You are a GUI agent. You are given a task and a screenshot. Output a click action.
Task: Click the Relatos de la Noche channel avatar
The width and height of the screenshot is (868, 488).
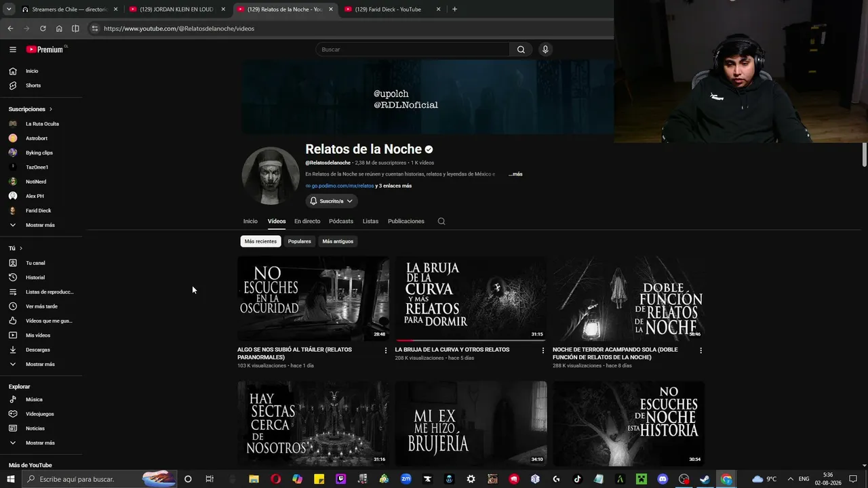point(271,176)
